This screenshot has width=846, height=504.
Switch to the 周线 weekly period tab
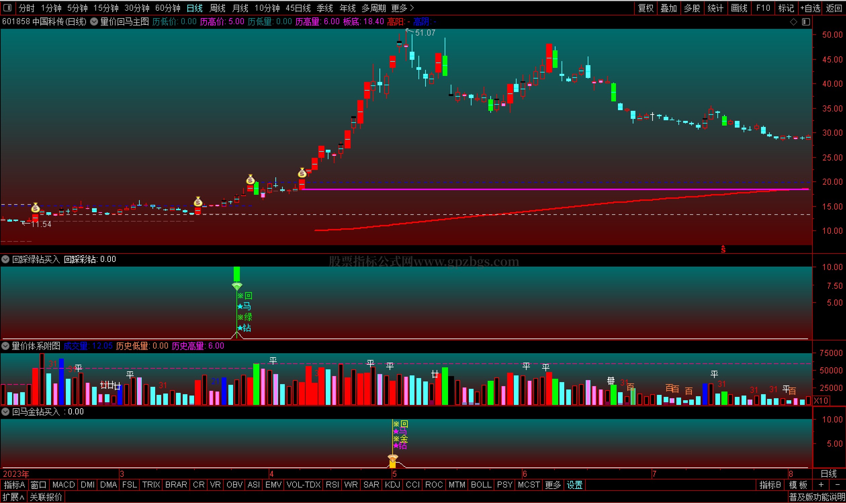point(217,8)
